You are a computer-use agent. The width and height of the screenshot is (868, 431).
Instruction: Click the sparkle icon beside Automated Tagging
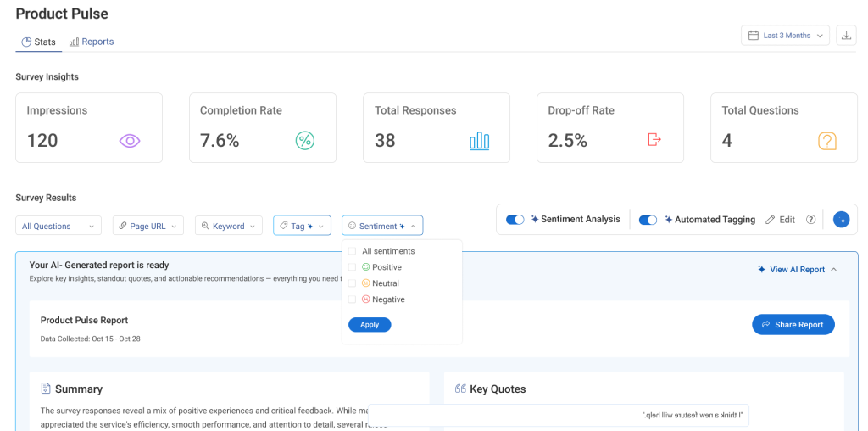pos(669,220)
